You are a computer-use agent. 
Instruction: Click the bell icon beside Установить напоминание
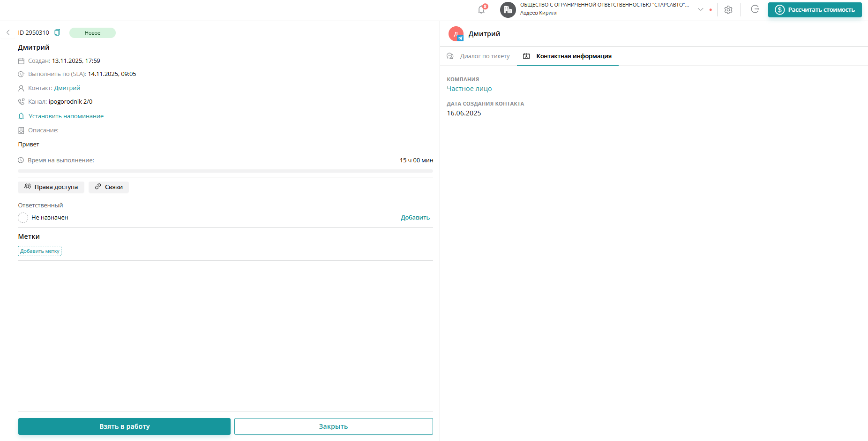click(x=21, y=116)
